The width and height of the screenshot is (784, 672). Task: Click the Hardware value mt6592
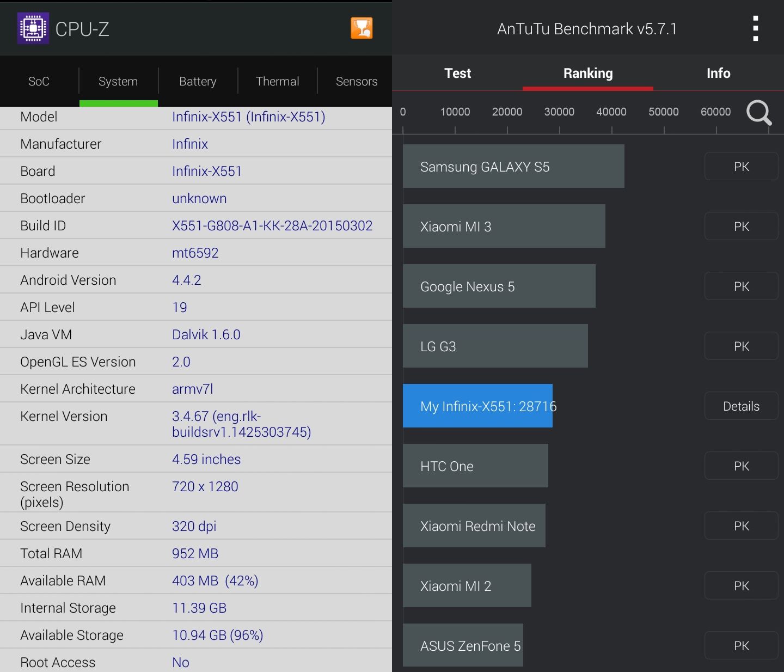click(195, 253)
